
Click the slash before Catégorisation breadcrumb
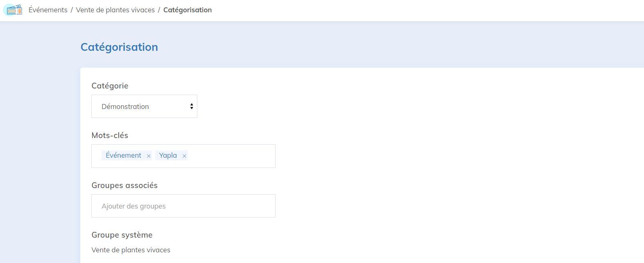(159, 10)
